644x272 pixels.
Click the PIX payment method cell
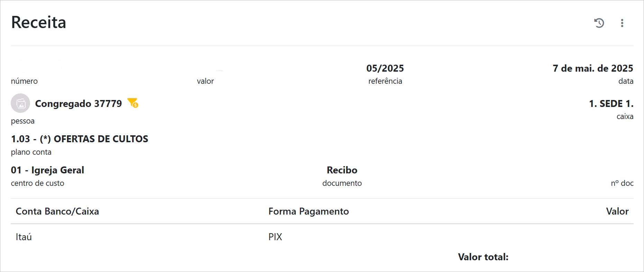coord(275,237)
